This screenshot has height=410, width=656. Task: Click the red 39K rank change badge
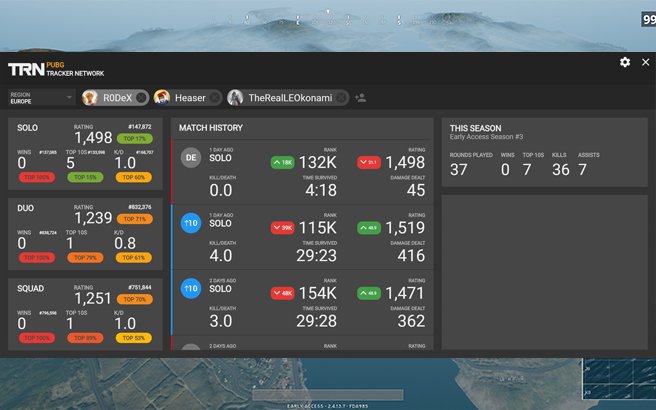tap(282, 228)
